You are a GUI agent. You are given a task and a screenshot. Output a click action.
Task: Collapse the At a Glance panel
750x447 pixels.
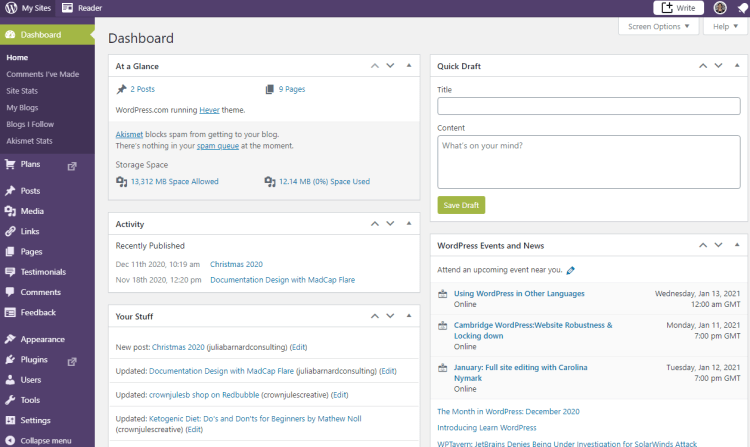pos(409,65)
